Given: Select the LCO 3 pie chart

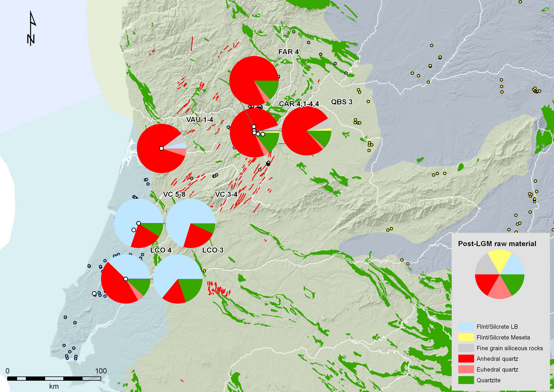Looking at the screenshot, I should click(178, 279).
